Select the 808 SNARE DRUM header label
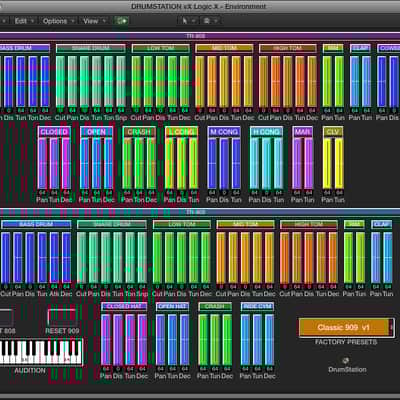The height and width of the screenshot is (400, 400). [91, 48]
